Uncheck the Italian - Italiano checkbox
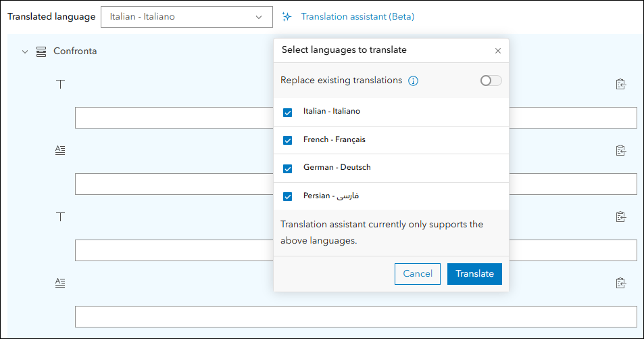The height and width of the screenshot is (339, 644). (288, 112)
